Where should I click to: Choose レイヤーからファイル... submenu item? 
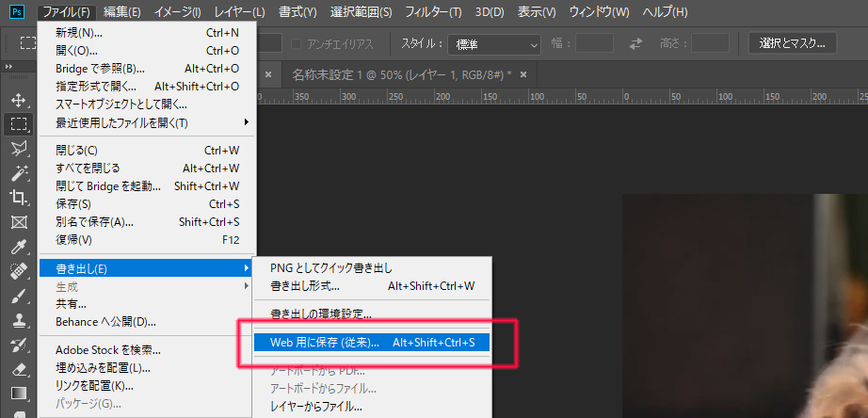372,407
